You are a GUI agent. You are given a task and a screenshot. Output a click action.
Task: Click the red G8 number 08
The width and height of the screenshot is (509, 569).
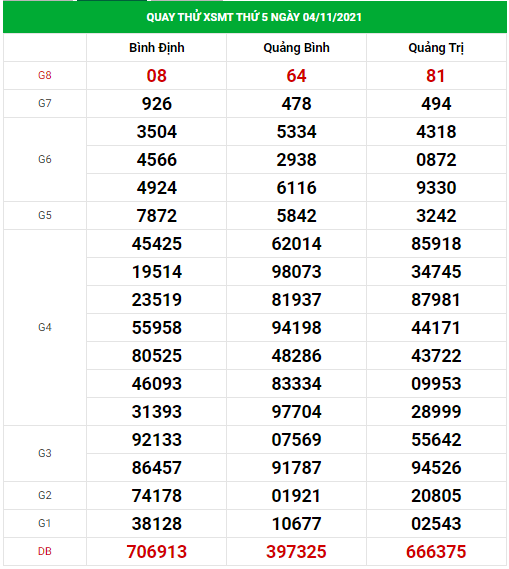157,76
